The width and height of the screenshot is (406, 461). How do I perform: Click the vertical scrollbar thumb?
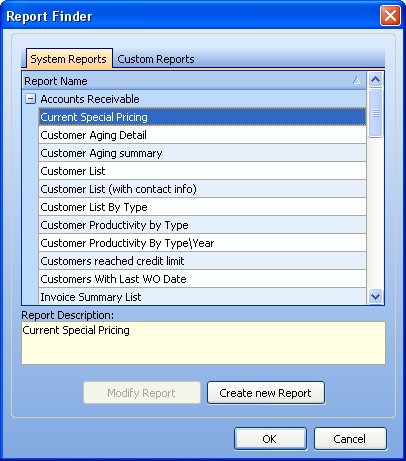tap(375, 113)
